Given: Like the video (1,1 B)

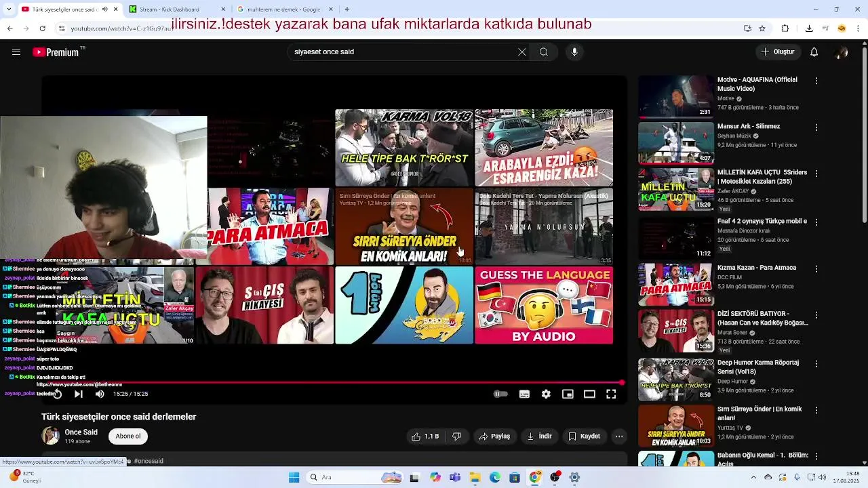Looking at the screenshot, I should click(x=425, y=436).
